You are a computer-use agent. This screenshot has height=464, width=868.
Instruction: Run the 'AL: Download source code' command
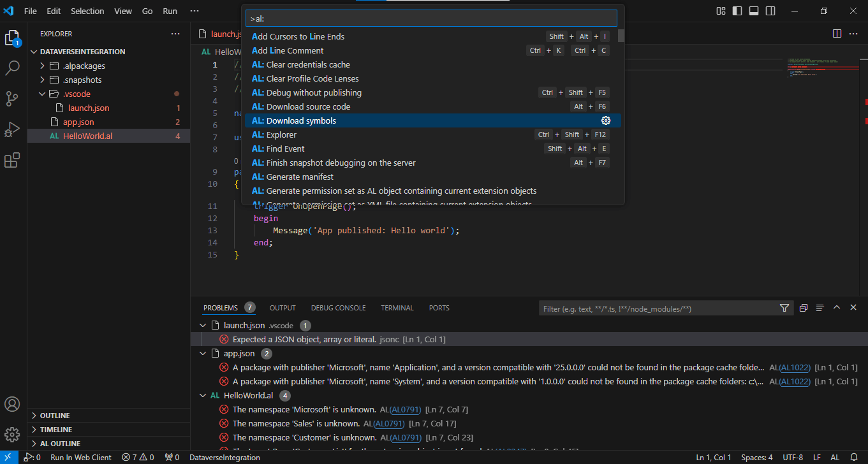pos(308,106)
